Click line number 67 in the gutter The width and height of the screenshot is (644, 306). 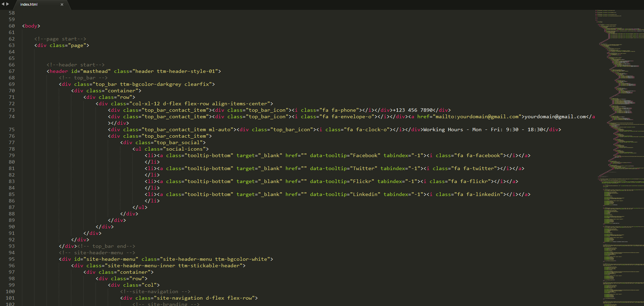(x=12, y=71)
